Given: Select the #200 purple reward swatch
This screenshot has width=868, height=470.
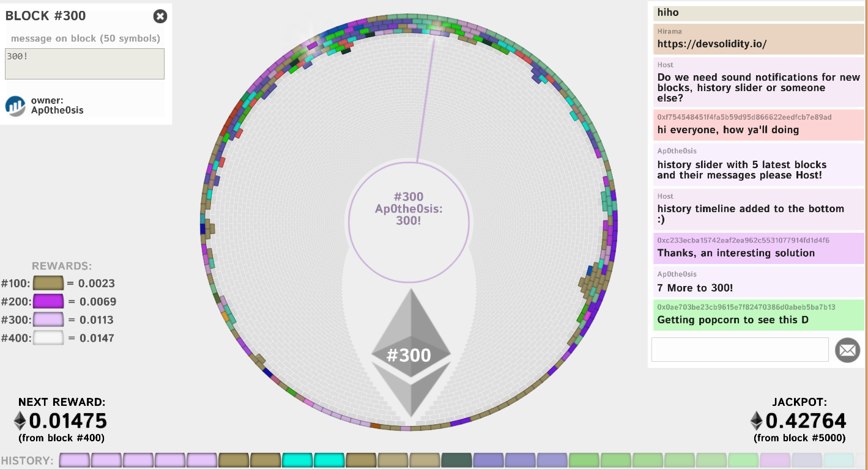Looking at the screenshot, I should (48, 301).
